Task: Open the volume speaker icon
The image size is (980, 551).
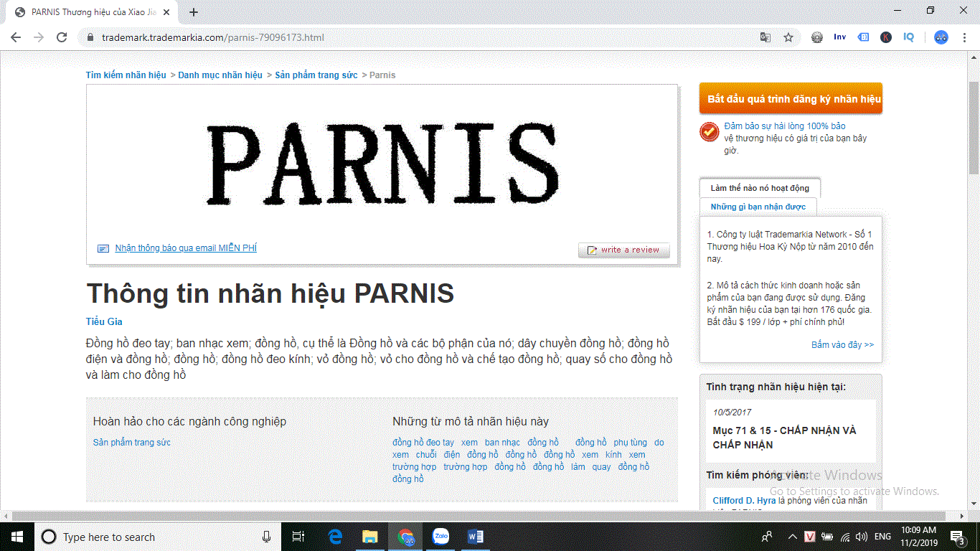Action: [862, 537]
